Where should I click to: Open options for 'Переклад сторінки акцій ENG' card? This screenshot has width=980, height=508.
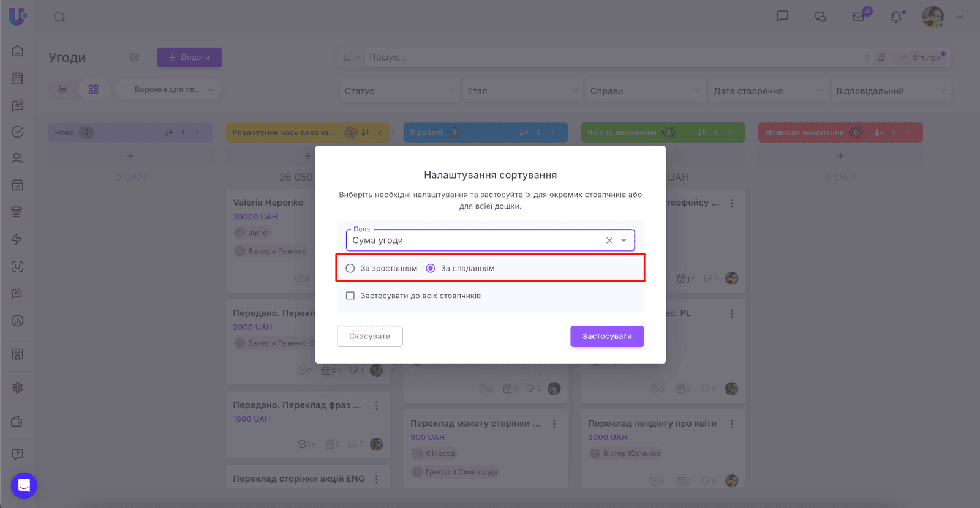376,479
